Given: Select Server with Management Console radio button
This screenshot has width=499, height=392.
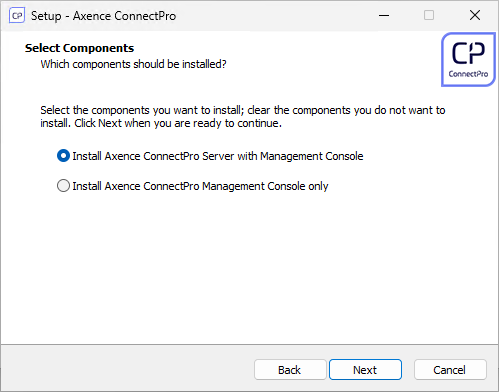Looking at the screenshot, I should (x=63, y=156).
